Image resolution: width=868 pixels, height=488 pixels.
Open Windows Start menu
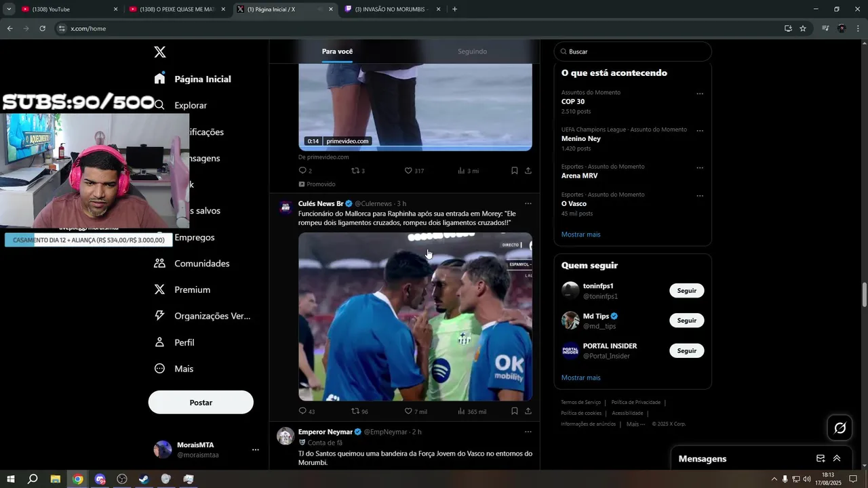pyautogui.click(x=10, y=479)
